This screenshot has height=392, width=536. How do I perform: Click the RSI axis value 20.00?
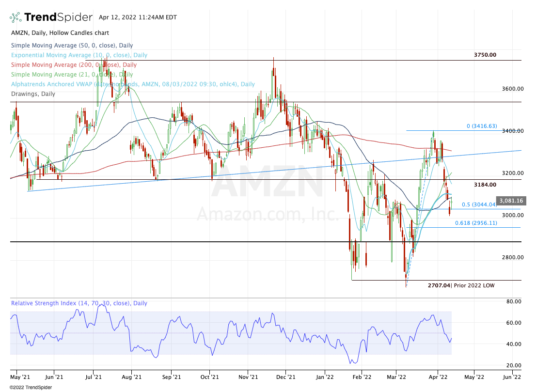[x=514, y=365]
